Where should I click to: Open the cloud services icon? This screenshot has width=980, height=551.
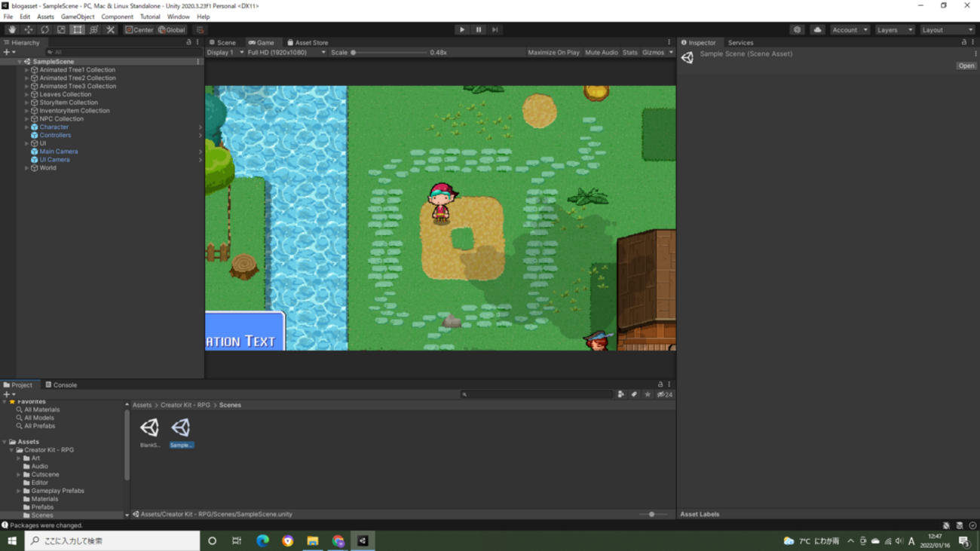(x=817, y=30)
